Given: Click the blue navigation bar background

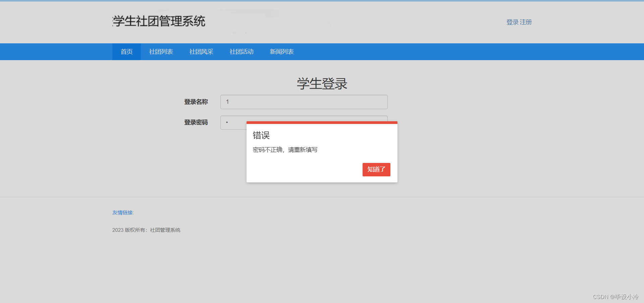Looking at the screenshot, I should (x=402, y=51).
